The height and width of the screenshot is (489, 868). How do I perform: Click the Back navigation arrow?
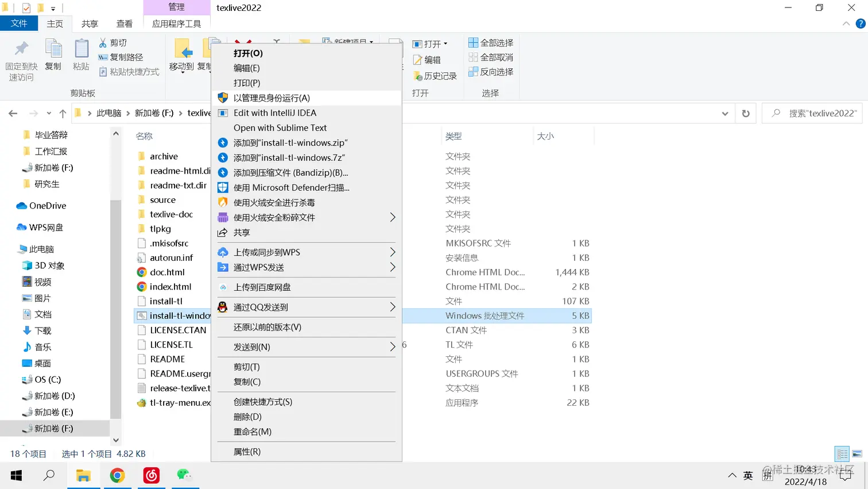pos(13,113)
